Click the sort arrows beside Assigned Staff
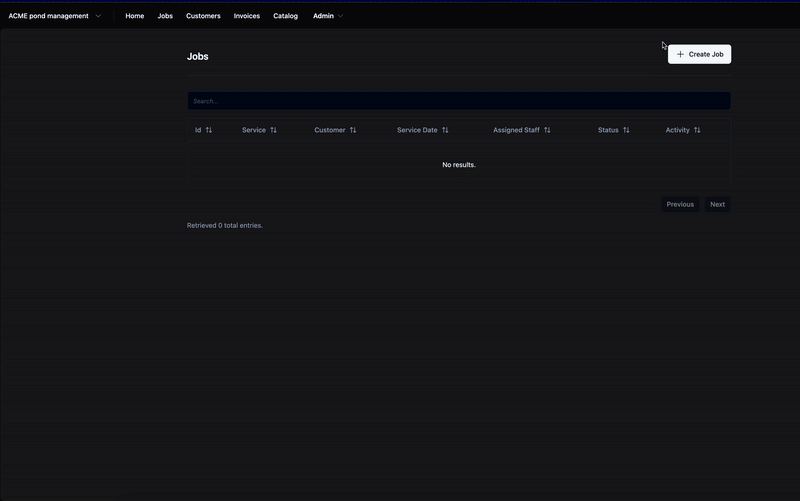Viewport: 800px width, 501px height. tap(547, 130)
